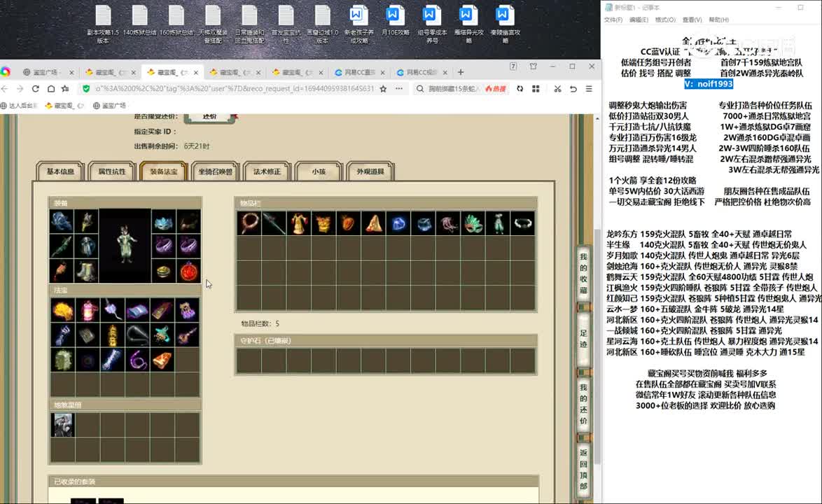Click the white bracelet item in the inventory grid
Image resolution: width=822 pixels, height=504 pixels.
click(522, 224)
